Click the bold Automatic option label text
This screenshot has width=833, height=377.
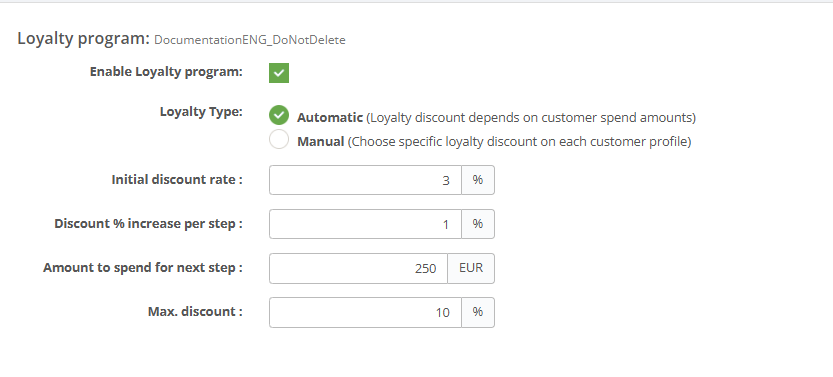330,117
